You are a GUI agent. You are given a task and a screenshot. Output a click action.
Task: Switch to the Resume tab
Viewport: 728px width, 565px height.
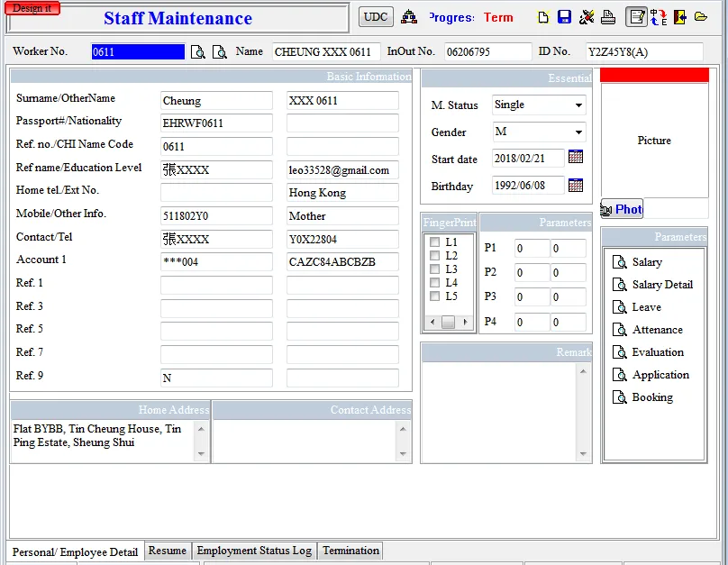pyautogui.click(x=168, y=551)
